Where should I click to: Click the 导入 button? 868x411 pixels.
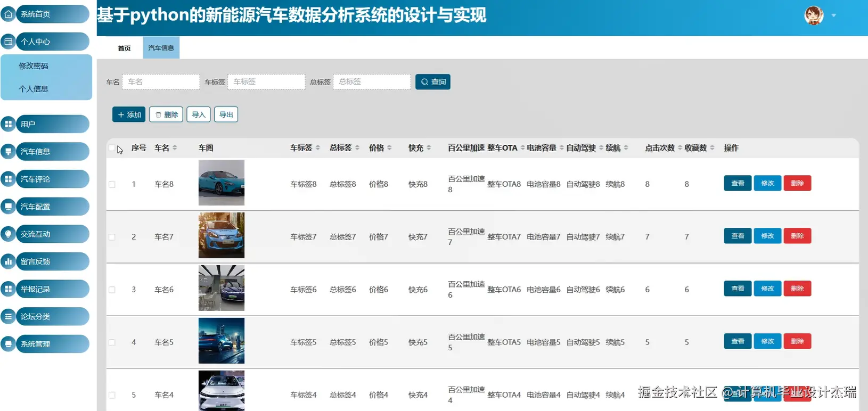(x=199, y=114)
